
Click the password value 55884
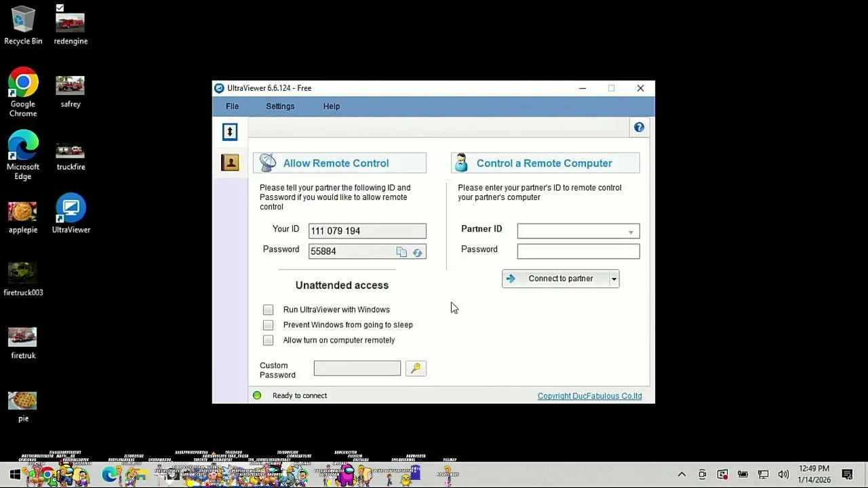click(x=323, y=251)
